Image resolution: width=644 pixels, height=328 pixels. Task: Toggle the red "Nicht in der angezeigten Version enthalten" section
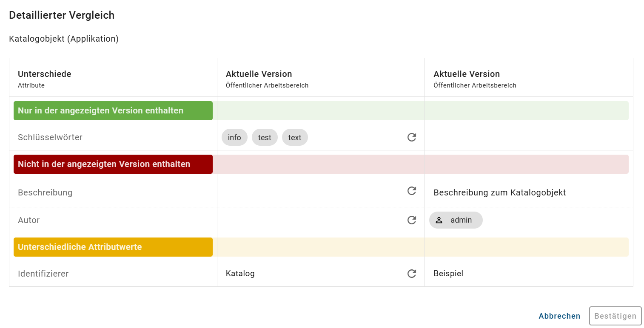(113, 164)
